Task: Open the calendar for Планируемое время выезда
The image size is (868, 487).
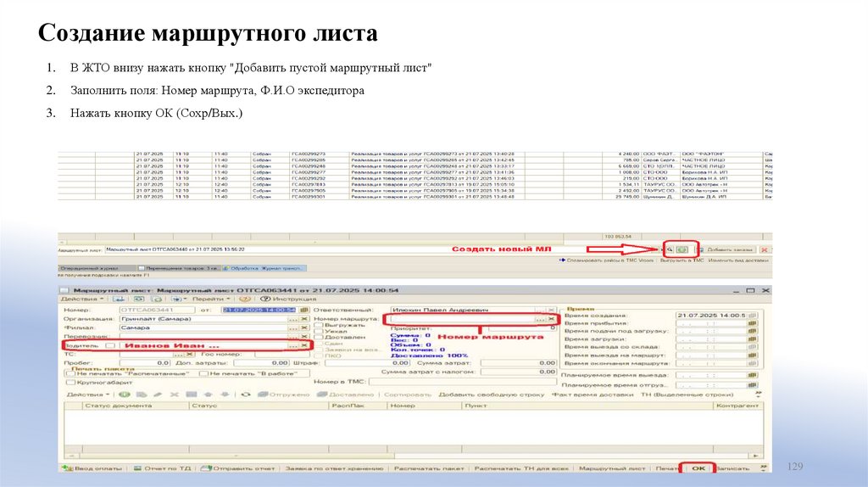Action: click(x=752, y=375)
